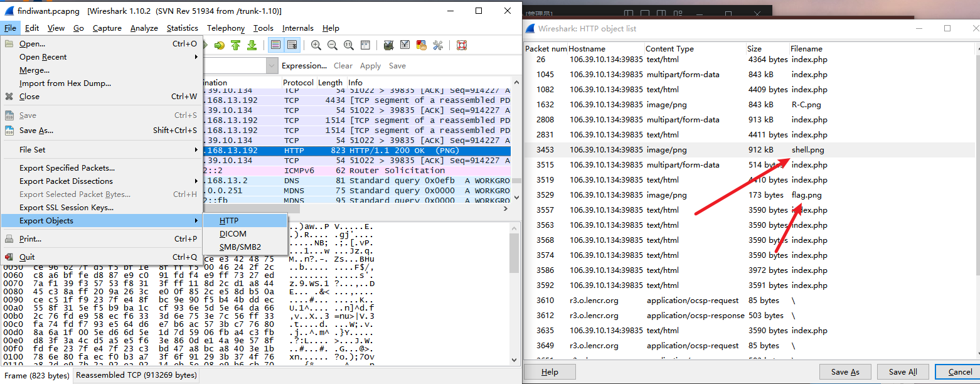Screen dimensions: 980x384
Task: Select the HTTP/1.1 200 OK (PNG) packet row
Action: [x=356, y=151]
